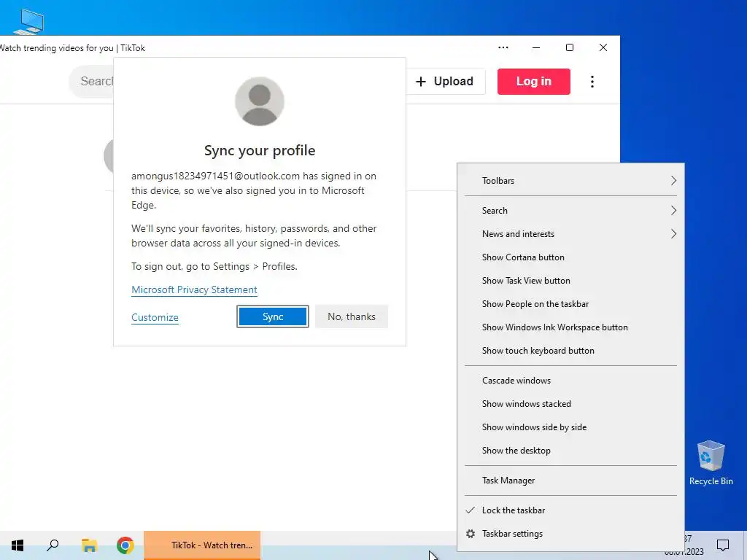Choose Show windows stacked

[570, 404]
